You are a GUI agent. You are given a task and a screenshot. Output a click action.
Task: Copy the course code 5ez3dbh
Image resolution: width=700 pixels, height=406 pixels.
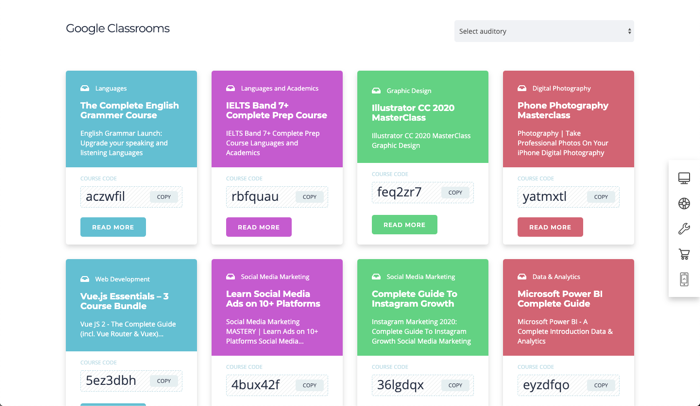tap(164, 381)
